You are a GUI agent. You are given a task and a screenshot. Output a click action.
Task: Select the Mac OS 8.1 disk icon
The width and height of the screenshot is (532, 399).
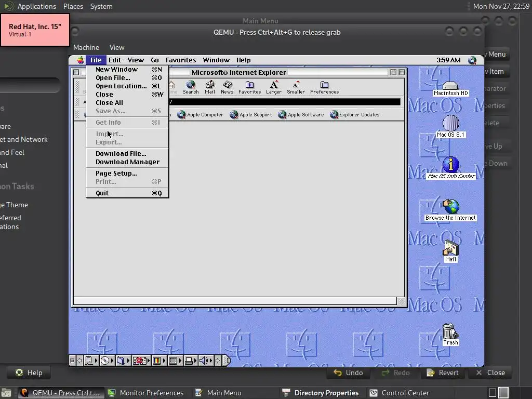(x=450, y=126)
